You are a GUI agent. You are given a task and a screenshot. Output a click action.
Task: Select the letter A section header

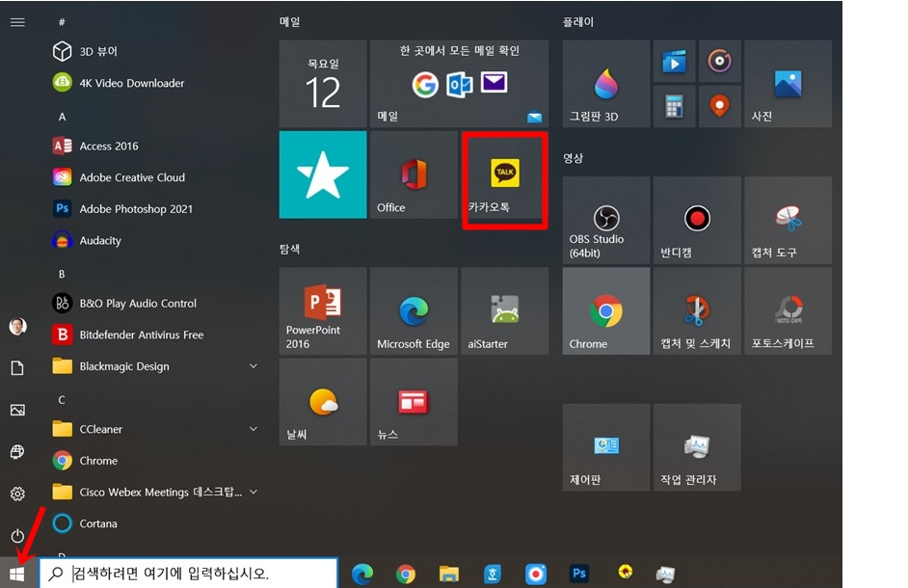[62, 117]
